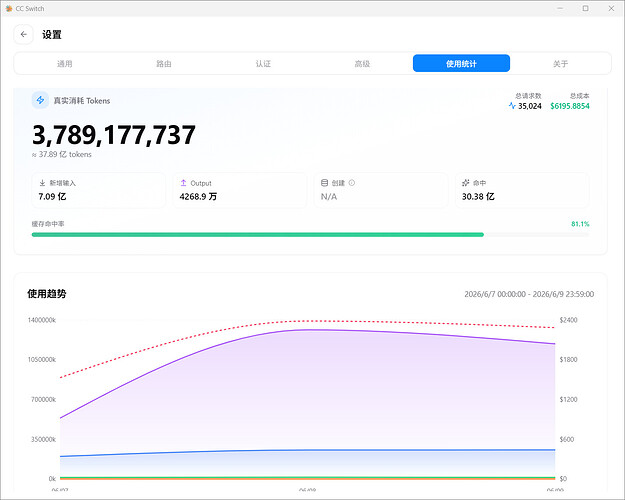The image size is (625, 500).
Task: Click the 1400000k axis label
Action: tap(42, 320)
